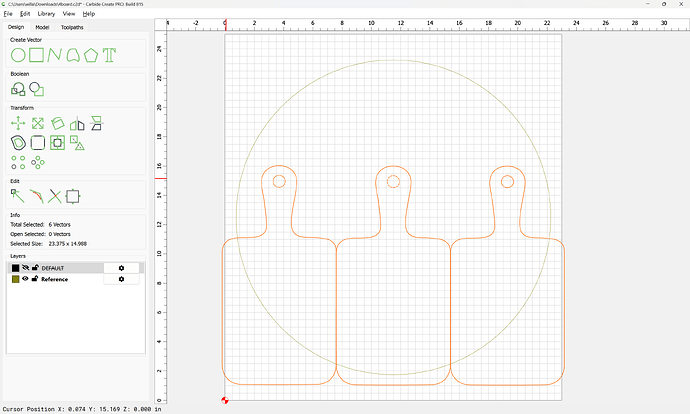The height and width of the screenshot is (414, 690).
Task: Select the Rectangle create vector tool
Action: pyautogui.click(x=37, y=55)
